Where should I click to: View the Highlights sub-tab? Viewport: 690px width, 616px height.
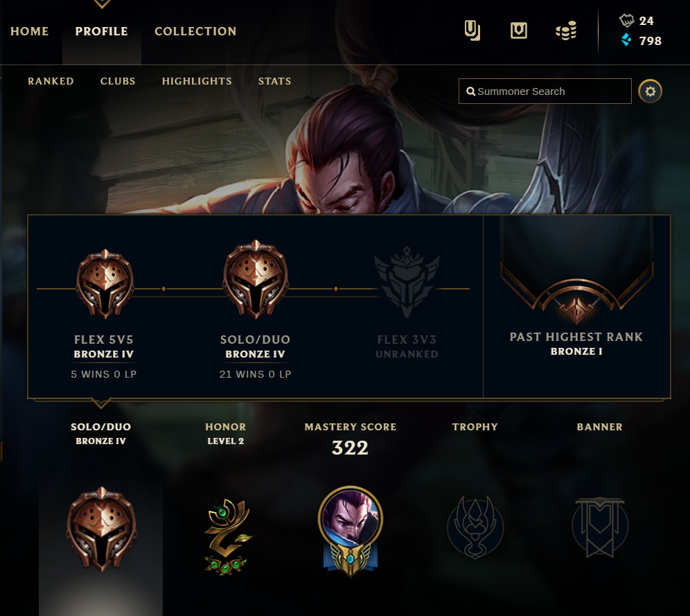197,81
